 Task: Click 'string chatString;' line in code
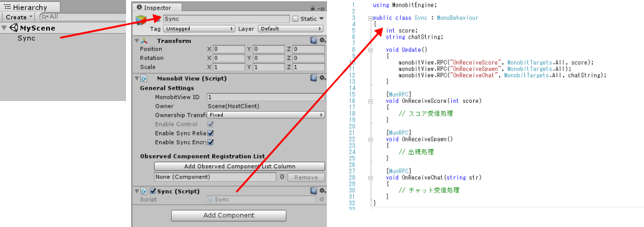[414, 37]
